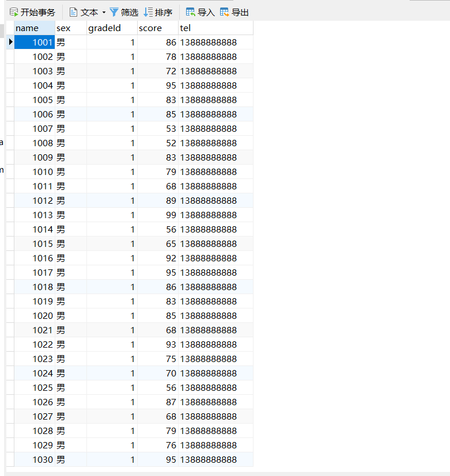The height and width of the screenshot is (476, 450).
Task: Select the name cell 1001
Action: (35, 42)
